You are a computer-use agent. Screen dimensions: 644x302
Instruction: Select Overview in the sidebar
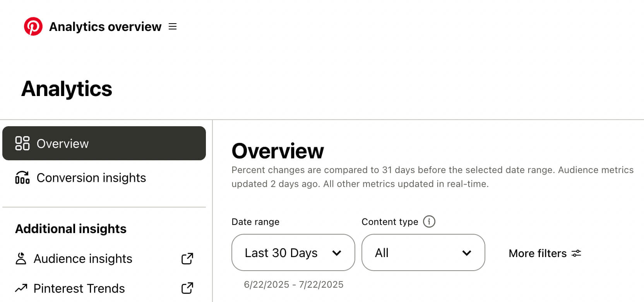pos(104,143)
